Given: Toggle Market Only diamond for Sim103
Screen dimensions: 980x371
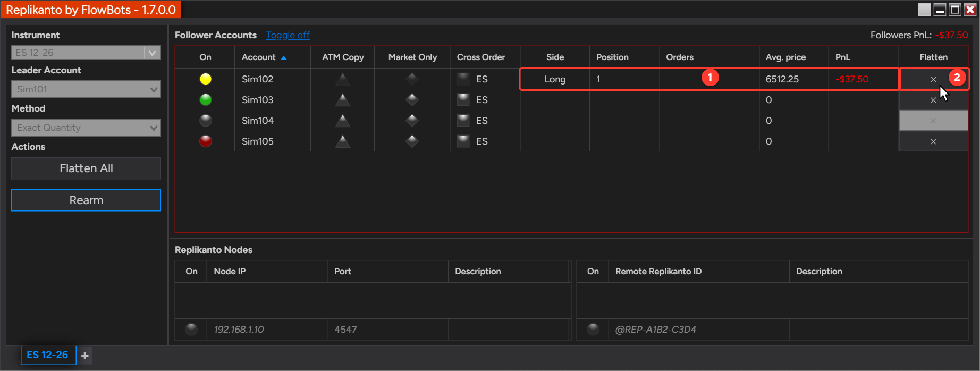Looking at the screenshot, I should (412, 100).
